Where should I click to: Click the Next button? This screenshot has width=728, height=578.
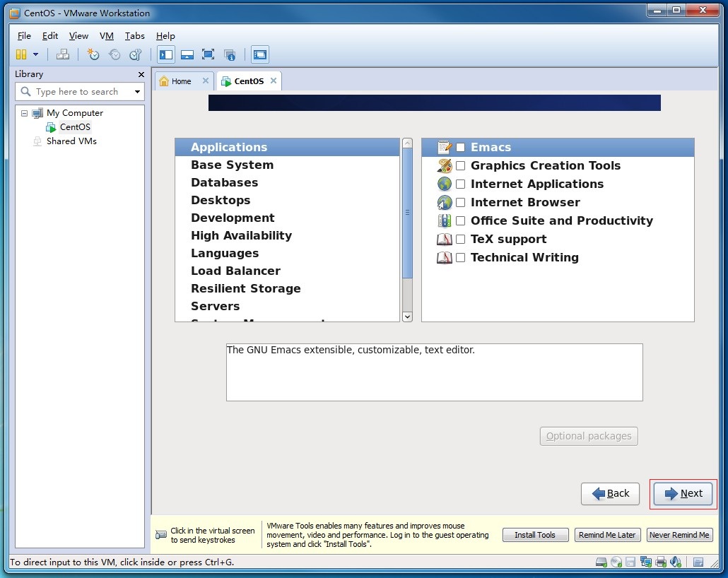coord(683,494)
